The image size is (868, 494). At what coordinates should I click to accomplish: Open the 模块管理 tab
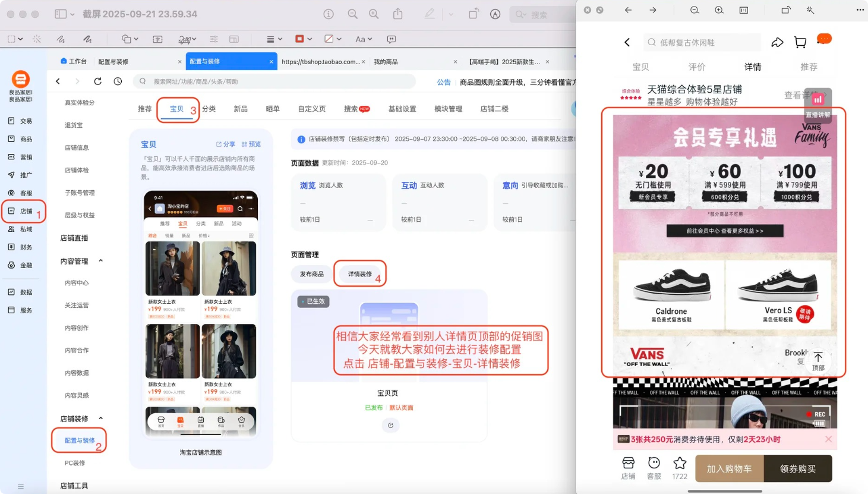[448, 109]
